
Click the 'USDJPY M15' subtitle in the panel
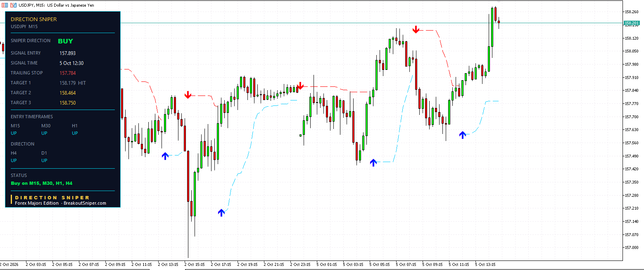[24, 26]
